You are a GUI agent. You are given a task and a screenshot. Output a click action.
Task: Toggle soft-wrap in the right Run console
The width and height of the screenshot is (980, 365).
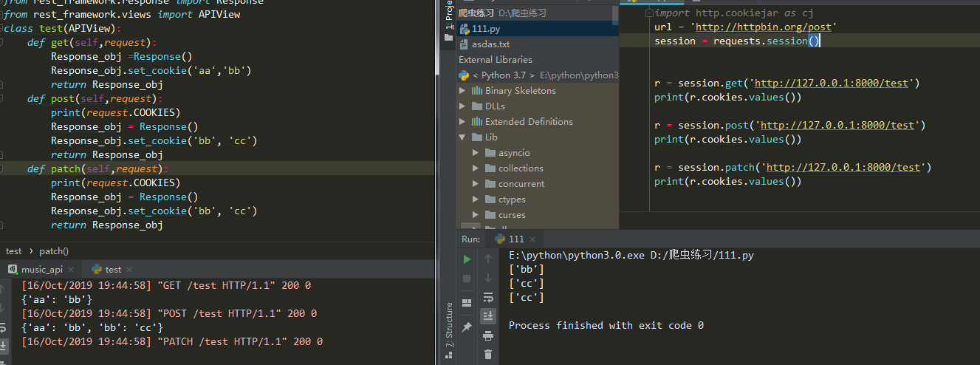coord(488,298)
